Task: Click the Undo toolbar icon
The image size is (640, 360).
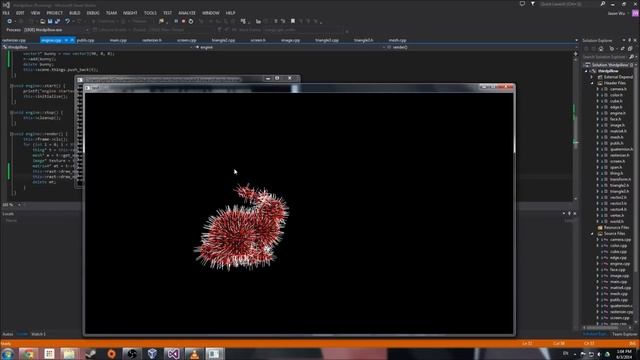Action: click(x=68, y=21)
